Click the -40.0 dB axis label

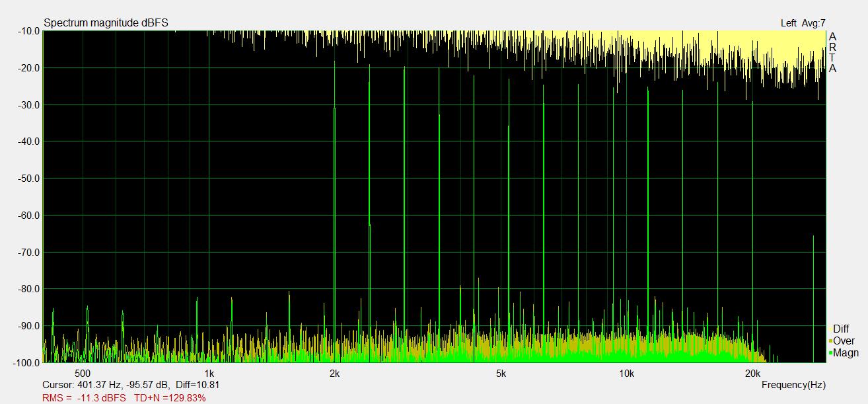(x=28, y=141)
